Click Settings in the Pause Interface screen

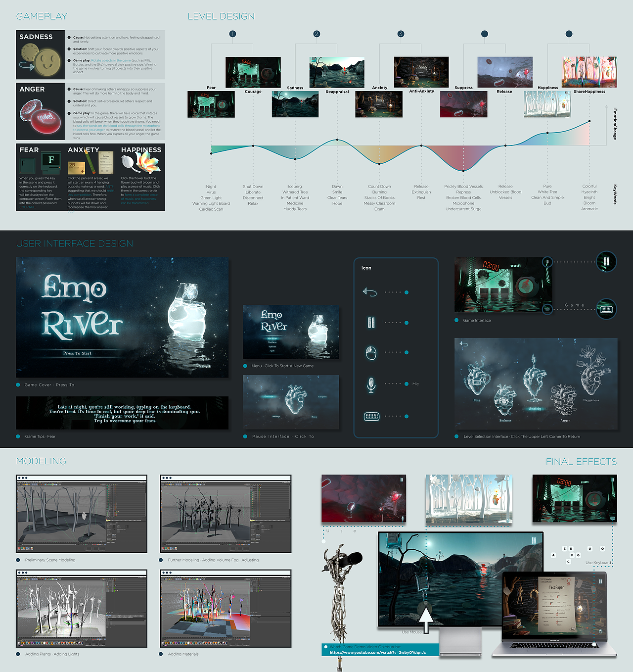tap(276, 416)
